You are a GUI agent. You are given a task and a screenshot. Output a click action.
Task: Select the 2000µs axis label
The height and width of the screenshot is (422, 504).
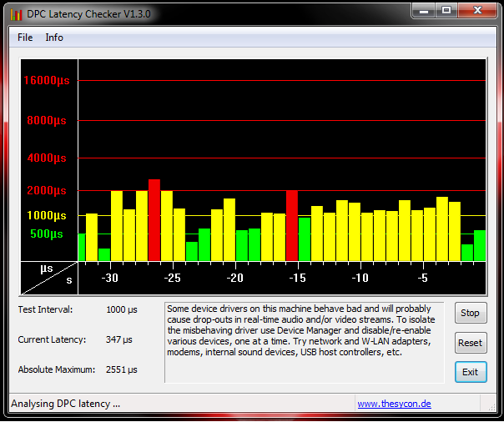click(x=47, y=190)
